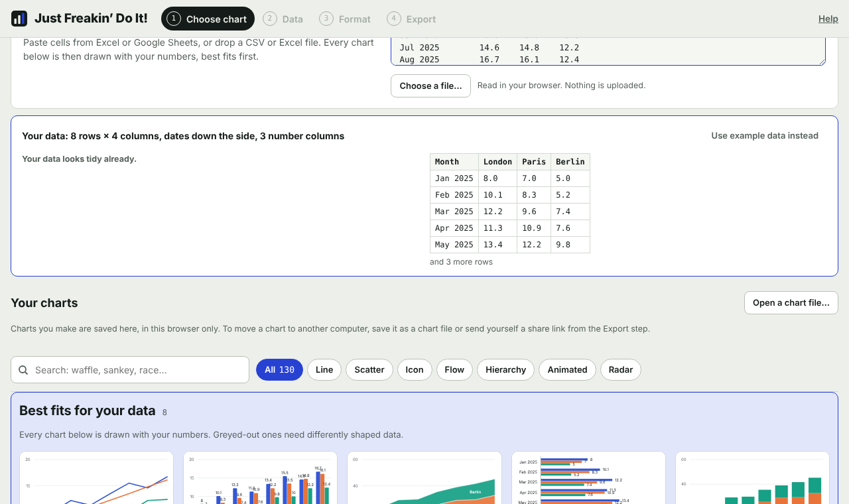Click the London column header
This screenshot has height=504, width=849.
point(497,162)
